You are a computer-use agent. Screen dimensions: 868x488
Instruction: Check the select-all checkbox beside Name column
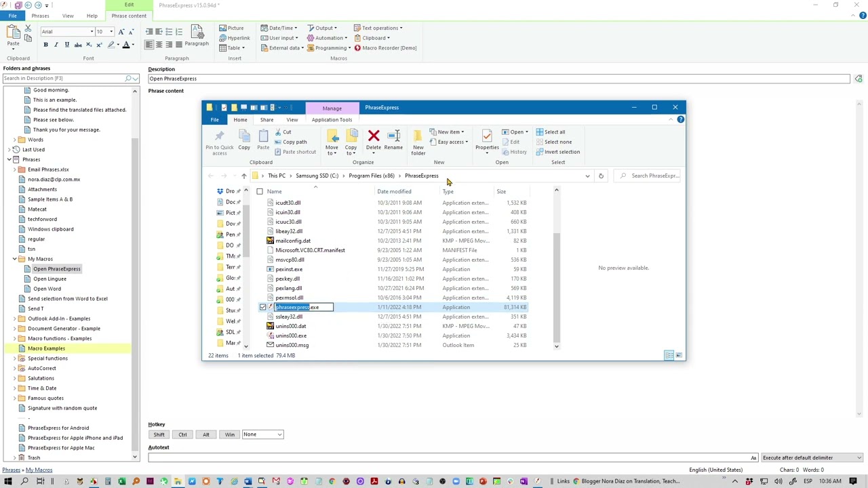[x=260, y=191]
